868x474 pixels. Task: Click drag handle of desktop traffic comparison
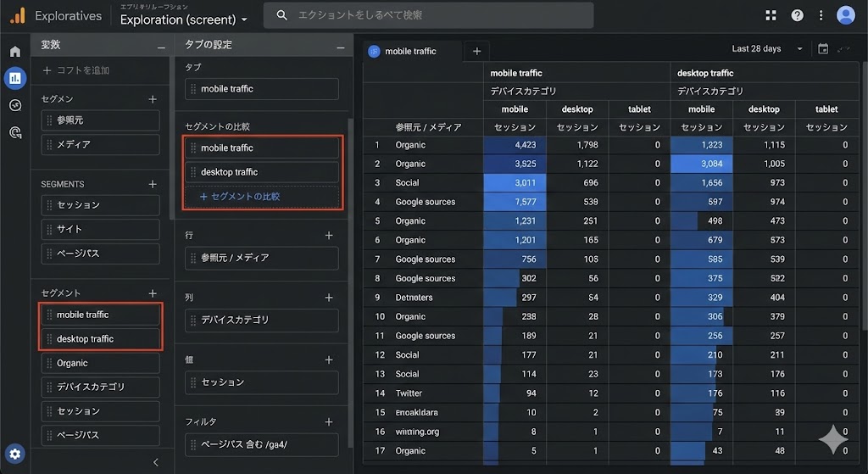(x=193, y=172)
